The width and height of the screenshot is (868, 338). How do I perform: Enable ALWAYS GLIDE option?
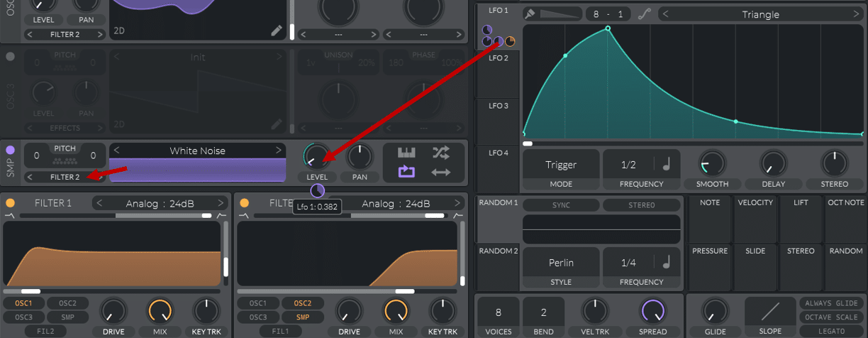(x=831, y=303)
